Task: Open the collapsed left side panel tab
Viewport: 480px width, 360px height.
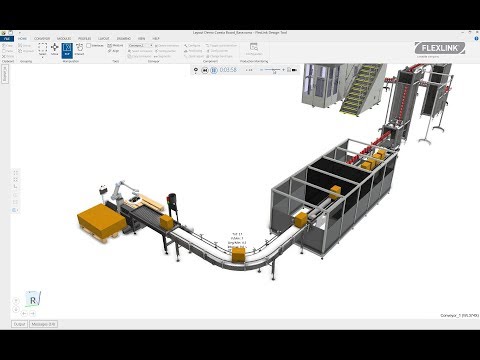Action: (5, 74)
